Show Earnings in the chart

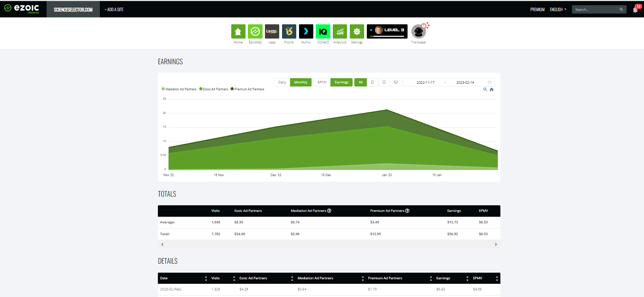click(x=341, y=82)
